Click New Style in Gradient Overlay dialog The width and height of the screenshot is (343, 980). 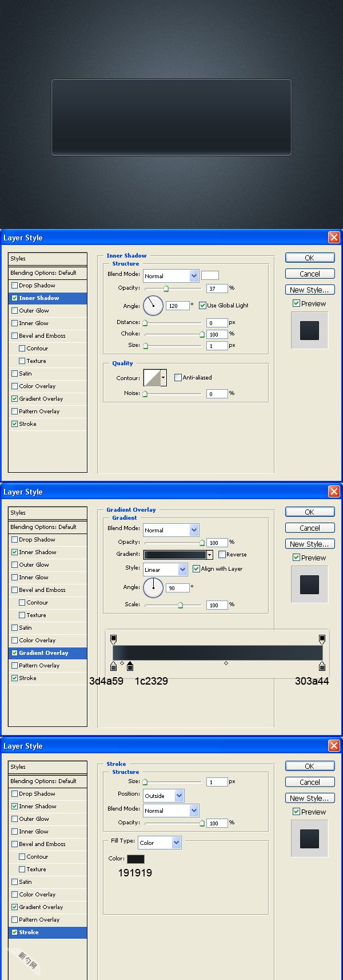310,544
